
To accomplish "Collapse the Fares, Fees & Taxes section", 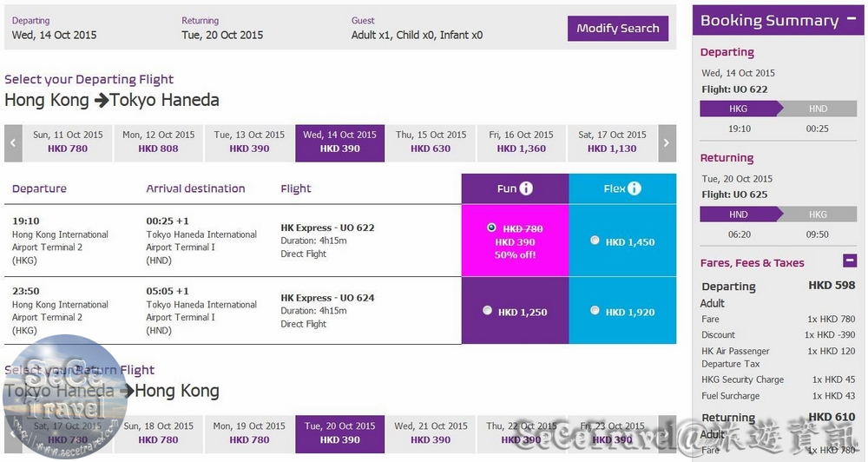I will 850,260.
